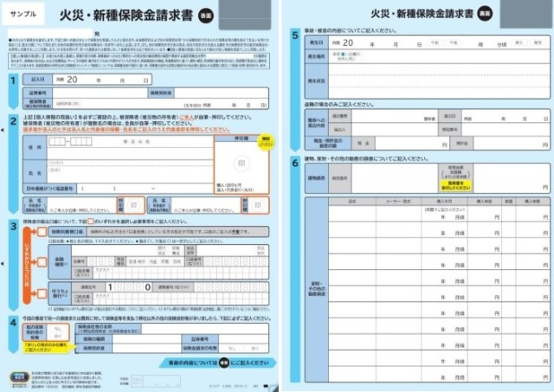Click the left co-owner 氏名 field
This screenshot has height=392, width=554.
(81, 205)
